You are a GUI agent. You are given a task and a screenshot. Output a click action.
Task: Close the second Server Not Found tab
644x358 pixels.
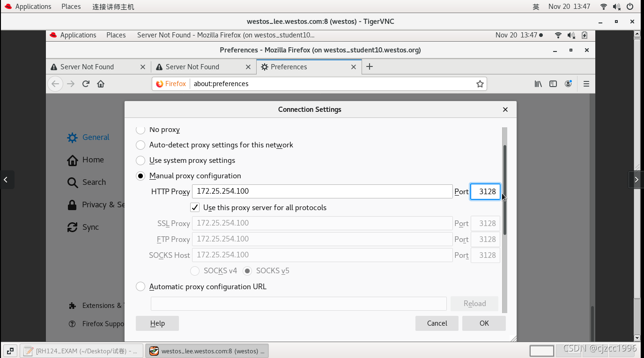248,67
